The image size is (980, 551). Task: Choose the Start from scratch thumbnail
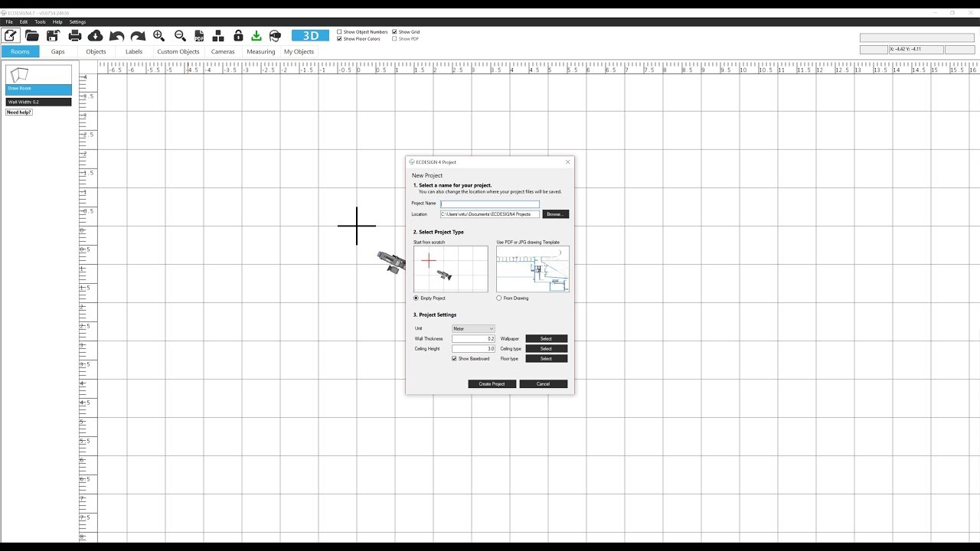point(450,269)
